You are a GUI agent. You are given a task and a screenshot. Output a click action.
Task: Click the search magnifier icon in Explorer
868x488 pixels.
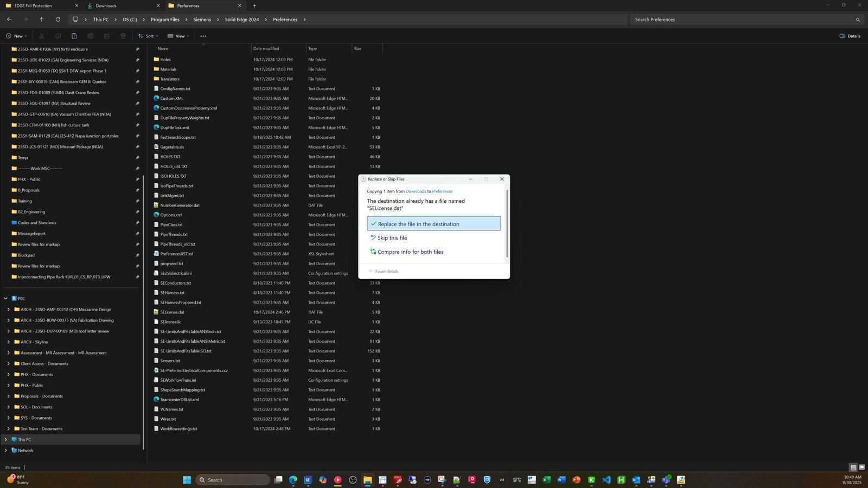tap(858, 20)
